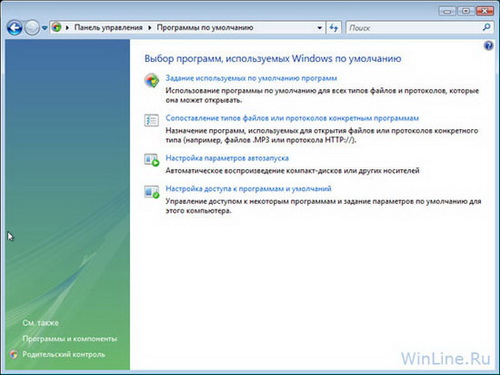
Task: Open Настройка доступа к программам и умолчаний link
Action: (x=248, y=189)
